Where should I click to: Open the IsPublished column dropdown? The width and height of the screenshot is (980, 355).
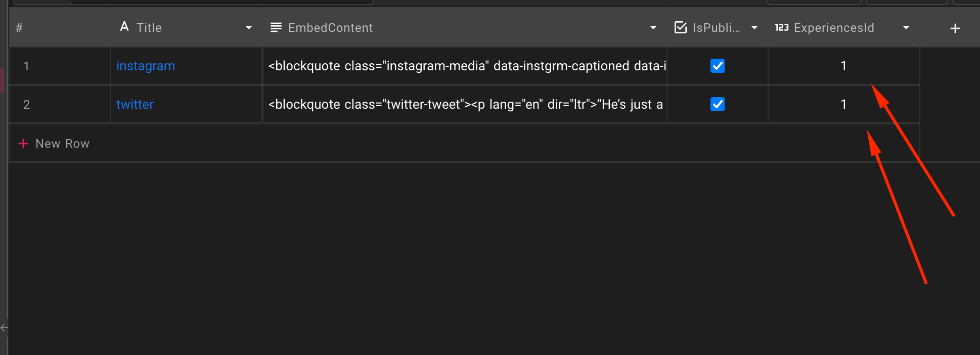click(754, 27)
